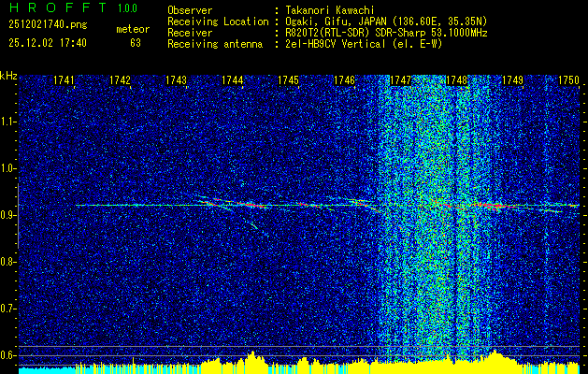The width and height of the screenshot is (588, 374).
Task: Click the 1748 time marker
Action: (456, 79)
